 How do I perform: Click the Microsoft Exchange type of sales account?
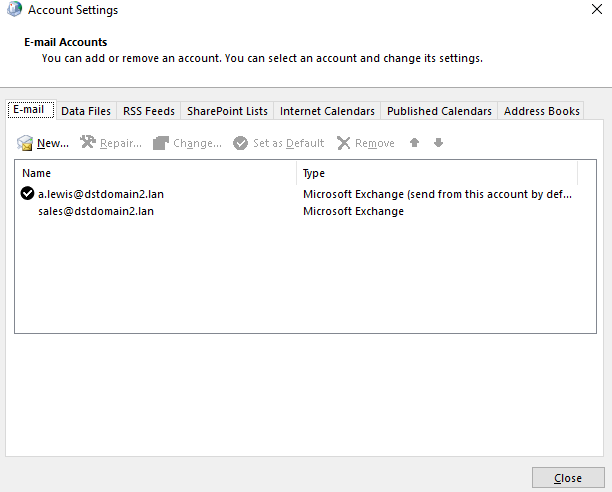click(353, 211)
